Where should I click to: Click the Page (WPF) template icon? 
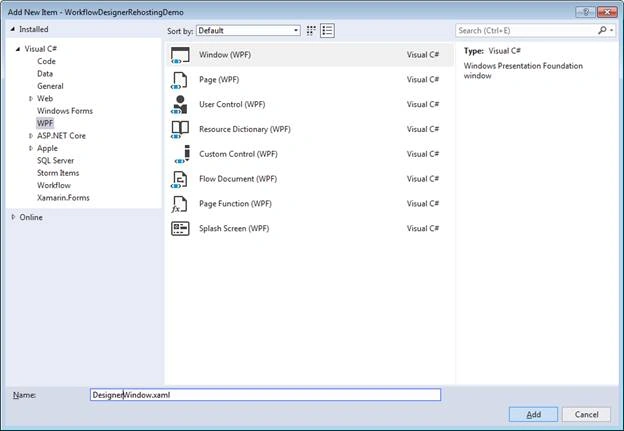point(179,80)
